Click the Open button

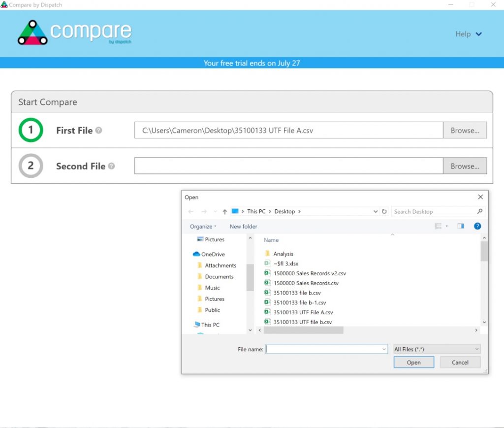pyautogui.click(x=413, y=362)
